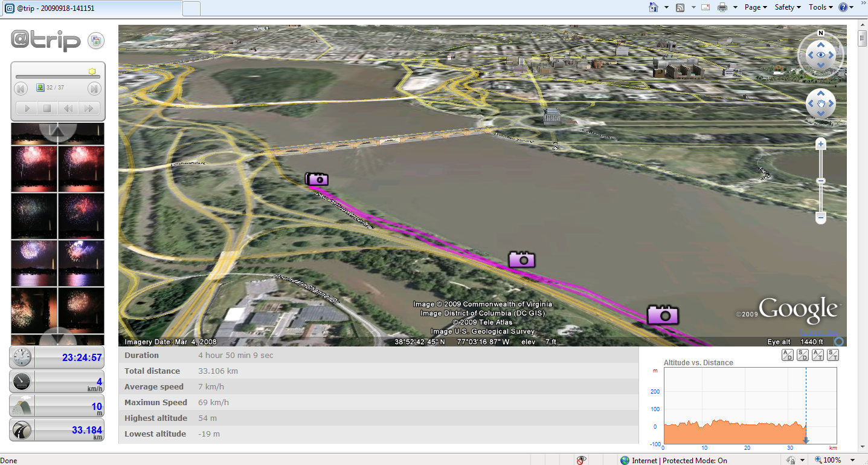Expand the Print dropdown arrow
The image size is (868, 465).
pyautogui.click(x=736, y=7)
